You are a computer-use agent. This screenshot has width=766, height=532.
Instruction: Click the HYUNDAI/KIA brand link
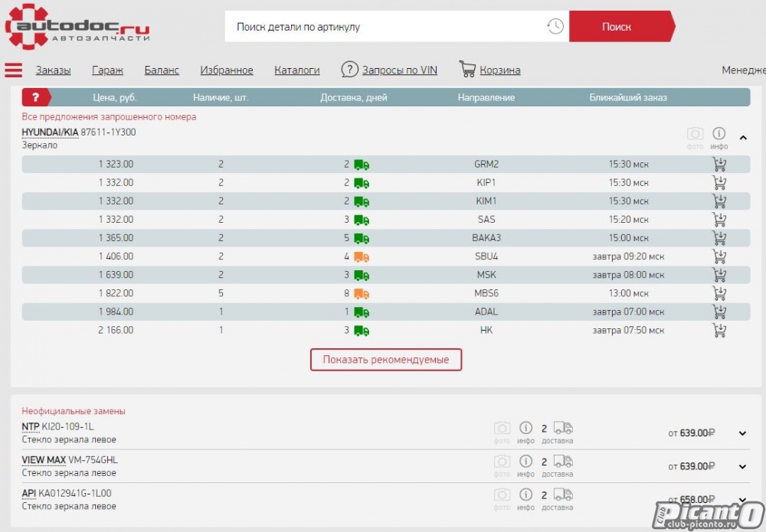pos(50,132)
